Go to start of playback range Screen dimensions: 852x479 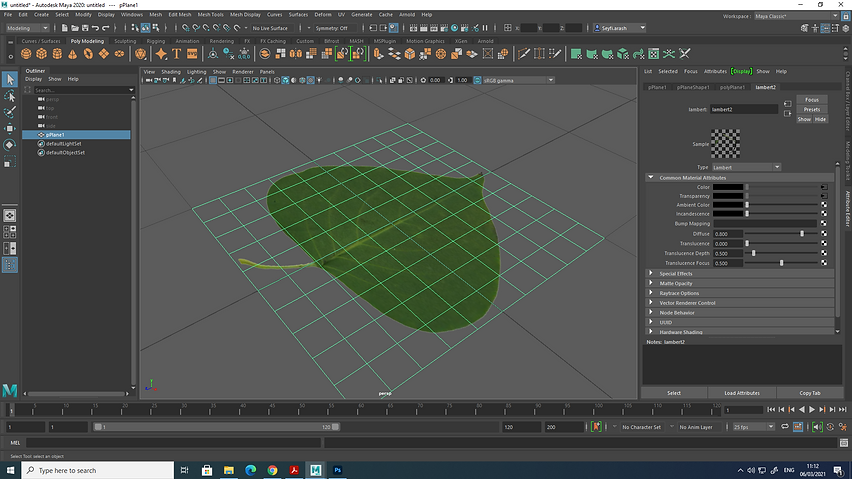(771, 410)
